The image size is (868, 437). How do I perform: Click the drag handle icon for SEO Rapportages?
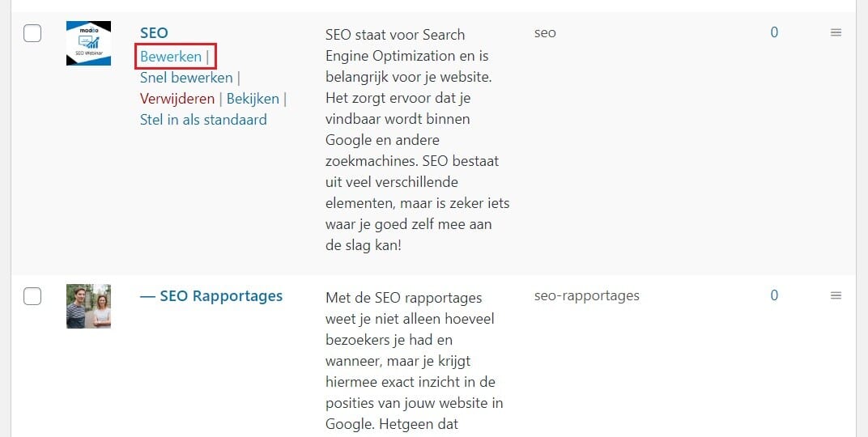[x=836, y=296]
